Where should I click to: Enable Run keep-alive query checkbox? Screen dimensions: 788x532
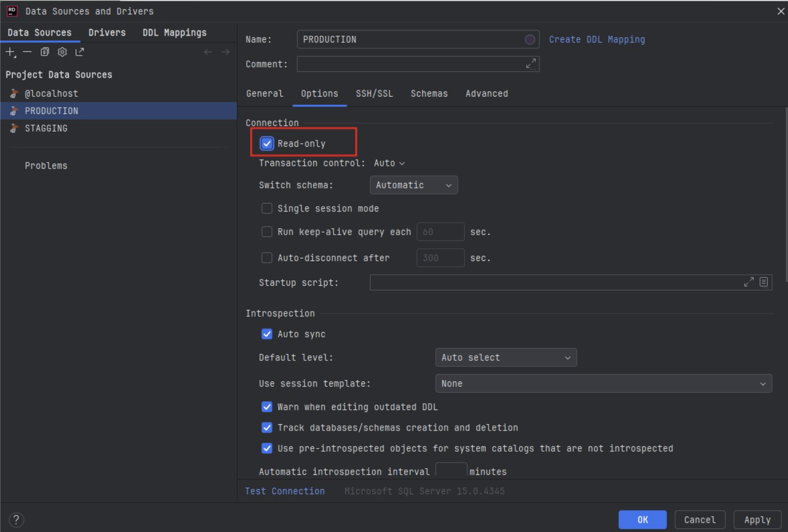[267, 232]
